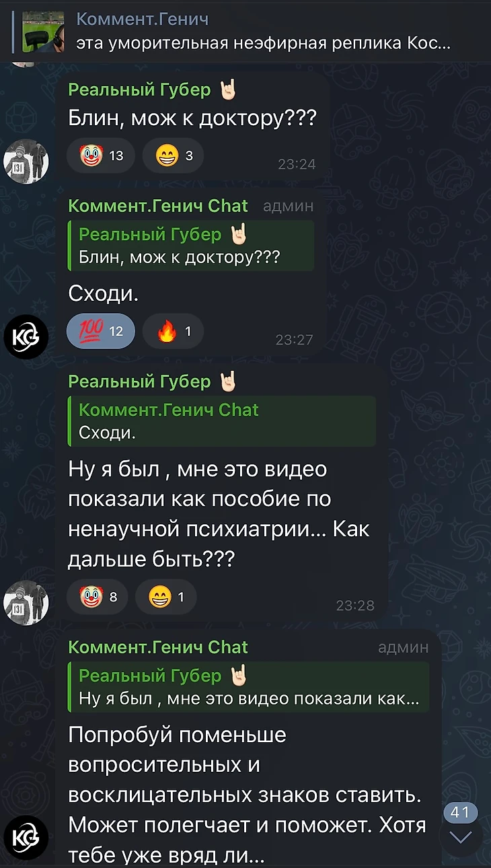Screen dimensions: 491x868
Task: Jump to quoted 'Блин, мож к доктору???' reply
Action: 191,246
